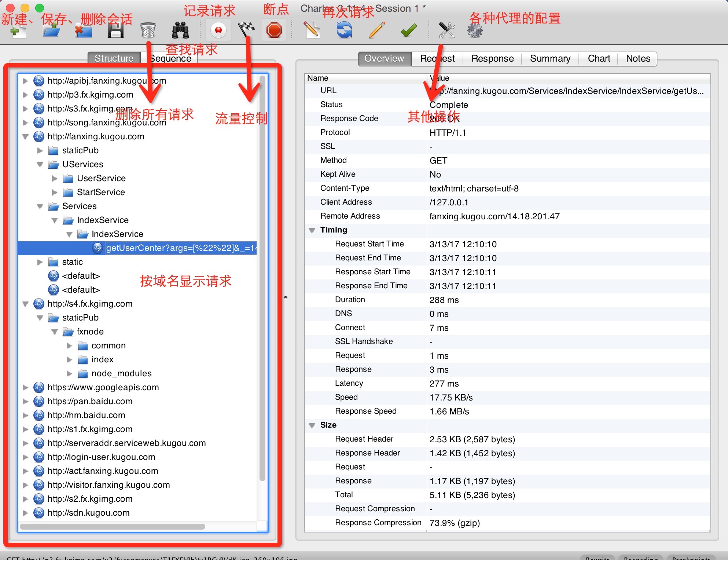Toggle throttling with checkered flag icon
The image size is (728, 567).
[x=246, y=29]
